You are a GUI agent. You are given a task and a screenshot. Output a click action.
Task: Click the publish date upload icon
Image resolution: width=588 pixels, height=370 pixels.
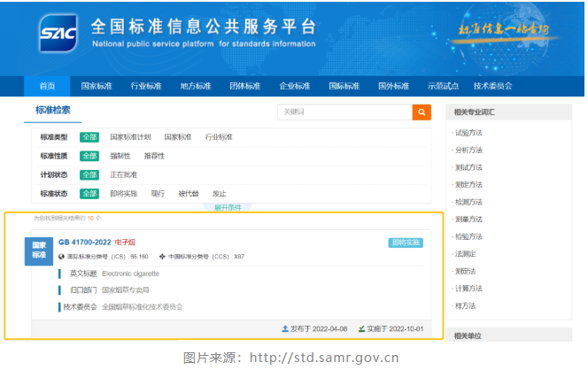click(x=285, y=328)
